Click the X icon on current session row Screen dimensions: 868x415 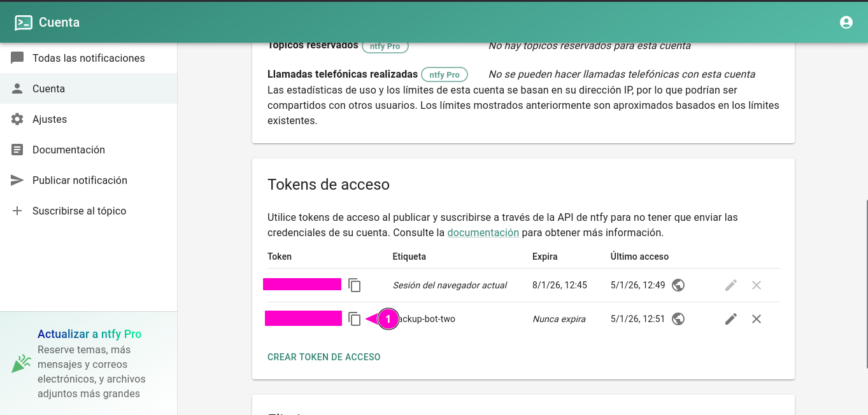click(757, 285)
